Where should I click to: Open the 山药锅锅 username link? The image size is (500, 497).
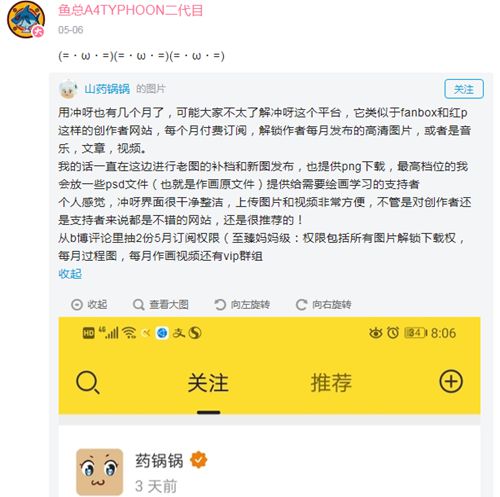[x=107, y=89]
